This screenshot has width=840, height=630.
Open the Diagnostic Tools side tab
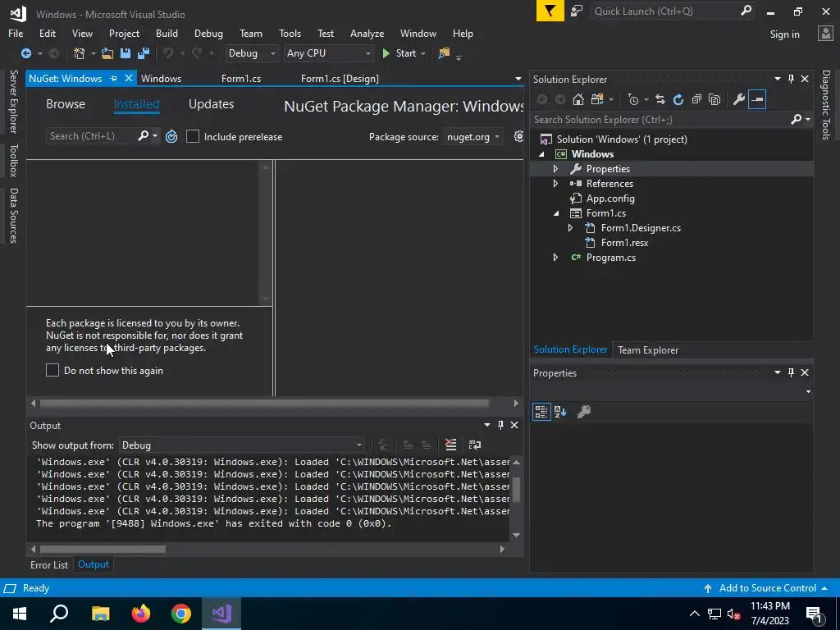click(826, 105)
